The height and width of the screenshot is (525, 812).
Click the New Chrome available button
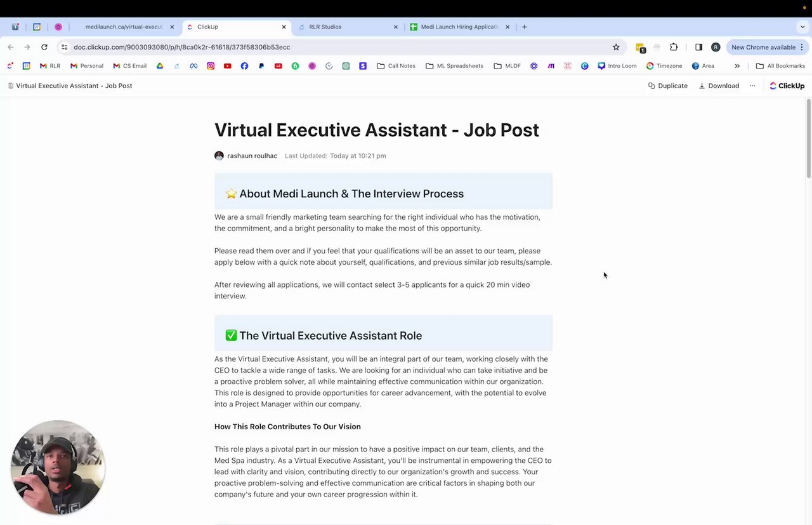click(x=768, y=47)
